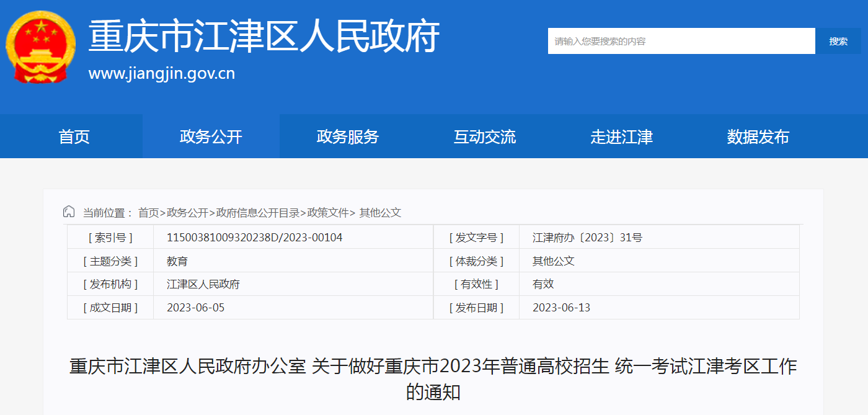Click 政策文件 breadcrumb link

click(329, 213)
